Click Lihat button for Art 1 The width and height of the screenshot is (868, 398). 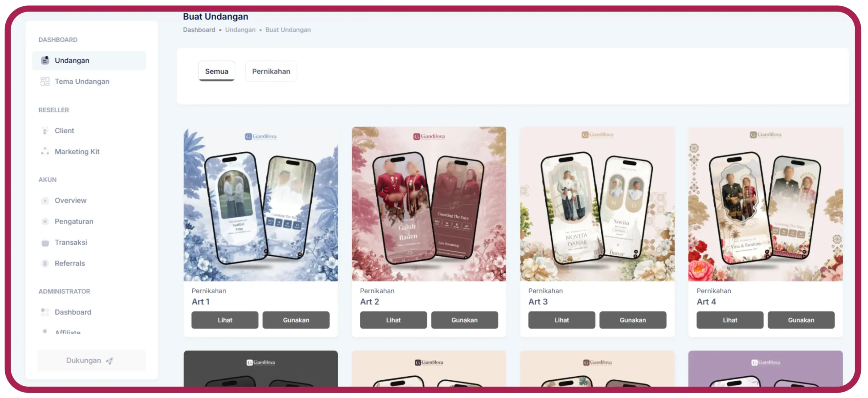coord(225,320)
